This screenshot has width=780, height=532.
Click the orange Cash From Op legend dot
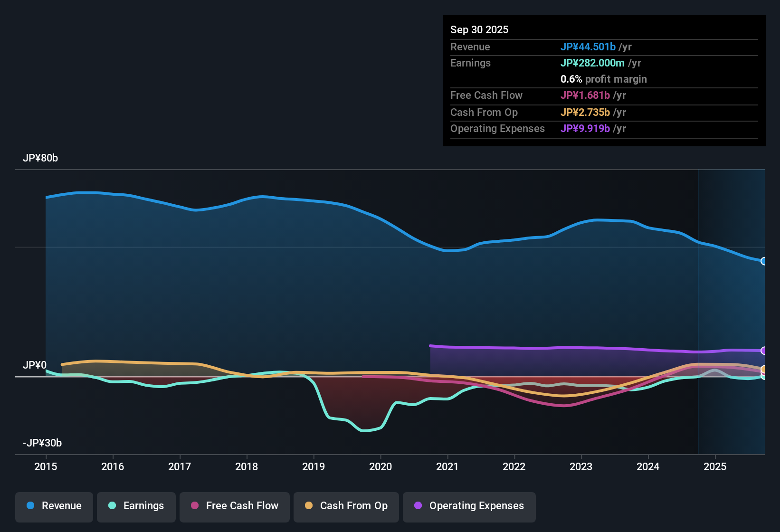pyautogui.click(x=309, y=506)
